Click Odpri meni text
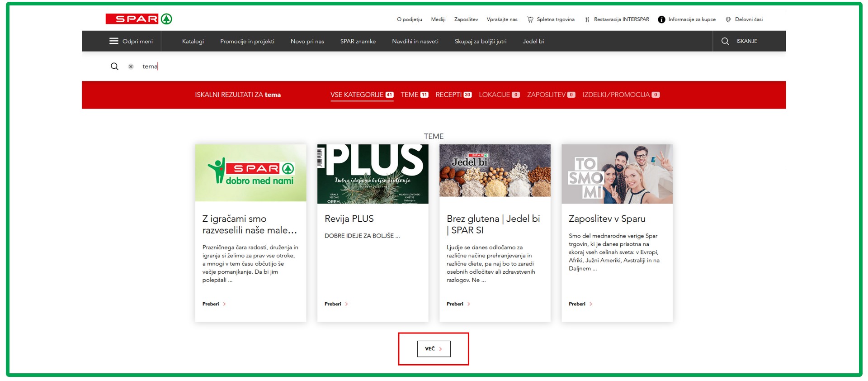The width and height of the screenshot is (868, 381). 137,41
